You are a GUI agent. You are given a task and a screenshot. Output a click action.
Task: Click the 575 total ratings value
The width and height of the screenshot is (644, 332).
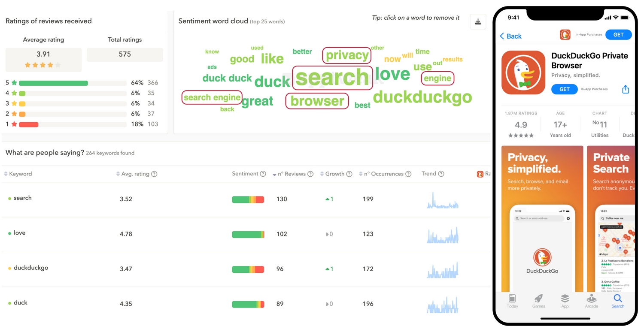pos(125,54)
